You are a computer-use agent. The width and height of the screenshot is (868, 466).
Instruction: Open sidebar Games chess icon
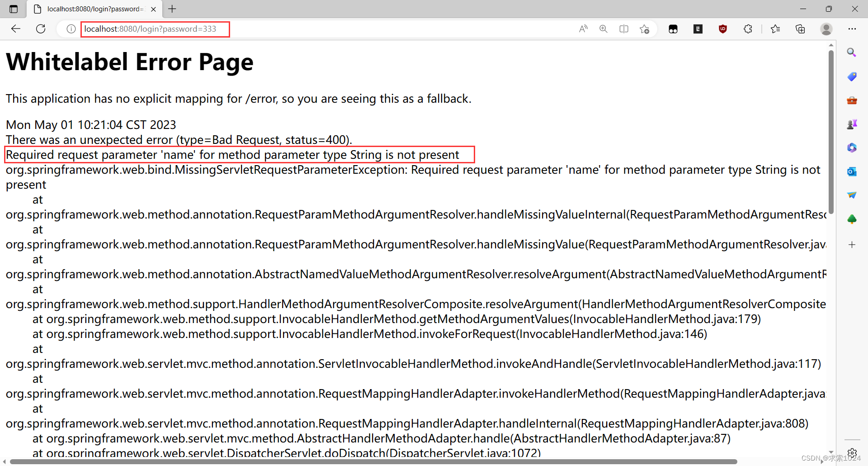coord(852,124)
